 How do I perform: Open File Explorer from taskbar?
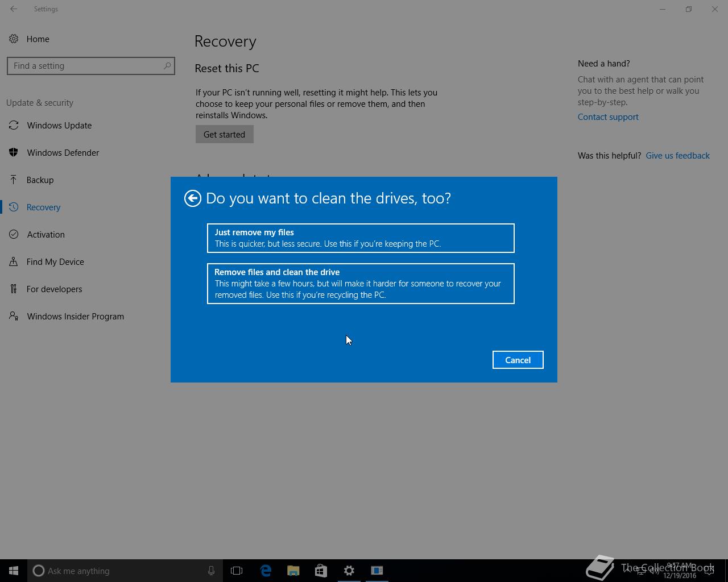(x=293, y=571)
